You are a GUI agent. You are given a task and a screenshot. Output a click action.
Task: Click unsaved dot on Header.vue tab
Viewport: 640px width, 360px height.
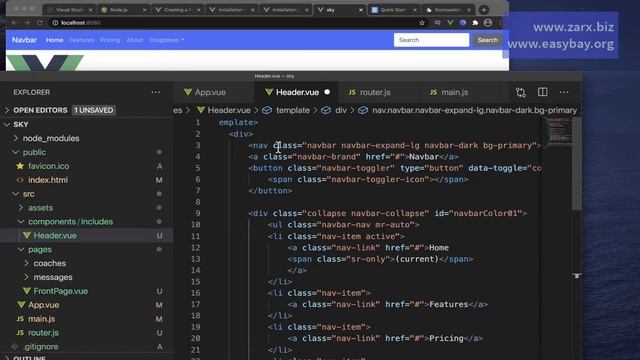327,92
